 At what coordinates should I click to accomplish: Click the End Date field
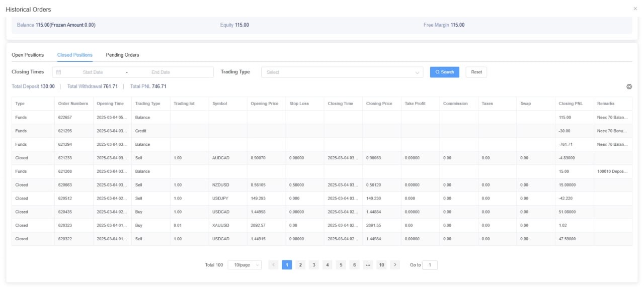[161, 72]
